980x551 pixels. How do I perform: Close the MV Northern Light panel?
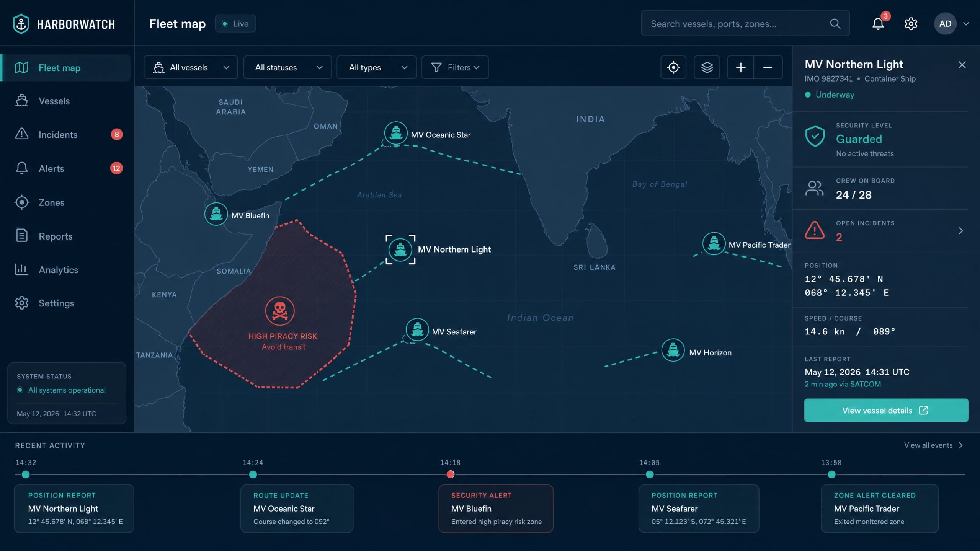[x=962, y=65]
